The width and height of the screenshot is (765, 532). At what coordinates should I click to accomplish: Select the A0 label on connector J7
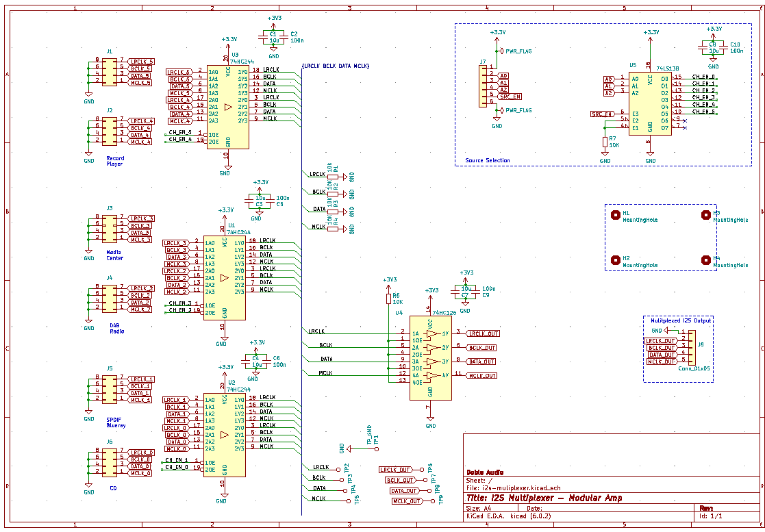[x=503, y=76]
